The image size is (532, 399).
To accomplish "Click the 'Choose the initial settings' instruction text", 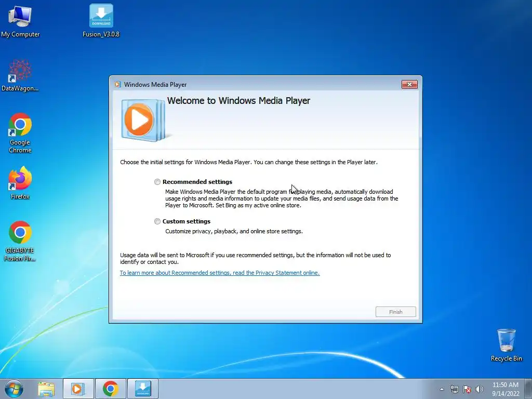I will [249, 162].
